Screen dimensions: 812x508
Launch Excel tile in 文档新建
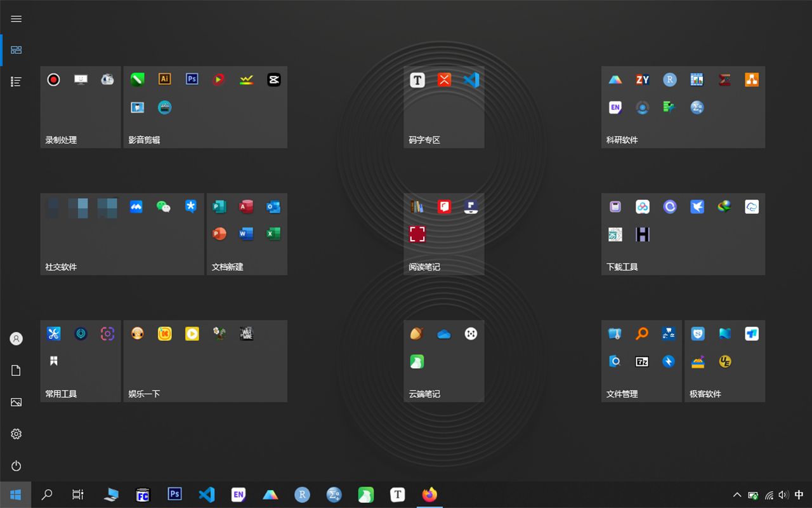click(273, 234)
